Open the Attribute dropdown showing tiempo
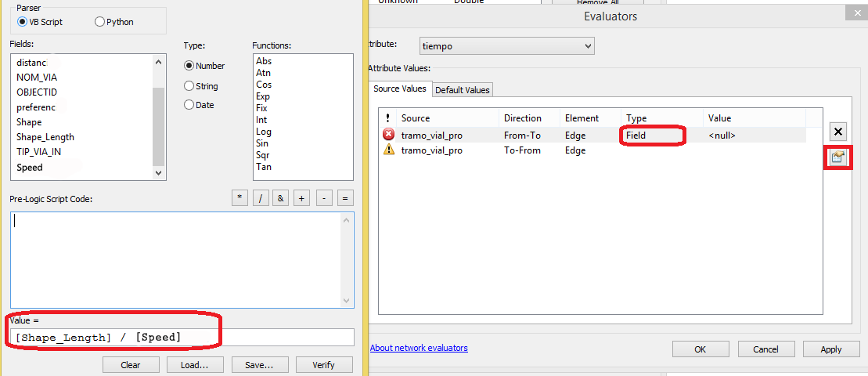Screen dimensions: 868x376 (x=507, y=46)
